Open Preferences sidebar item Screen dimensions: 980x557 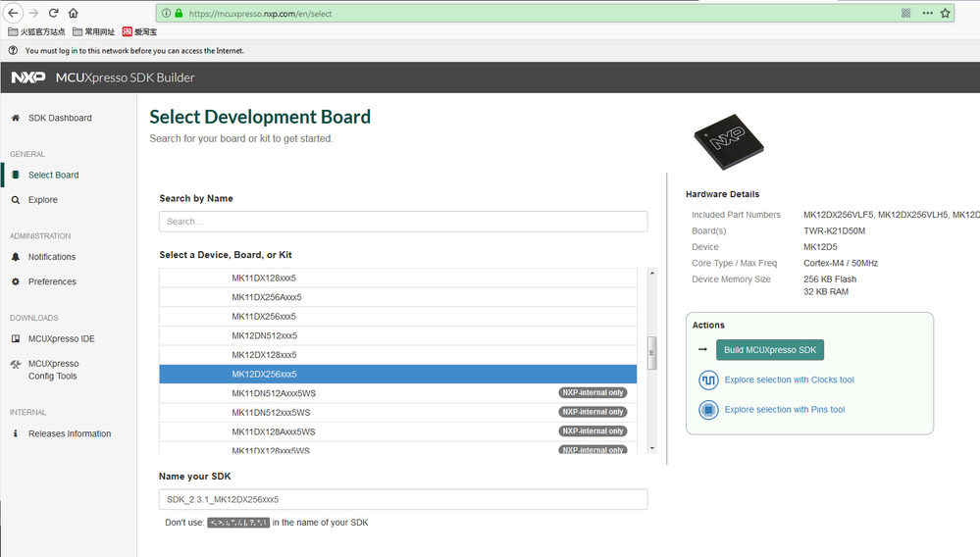[x=52, y=281]
